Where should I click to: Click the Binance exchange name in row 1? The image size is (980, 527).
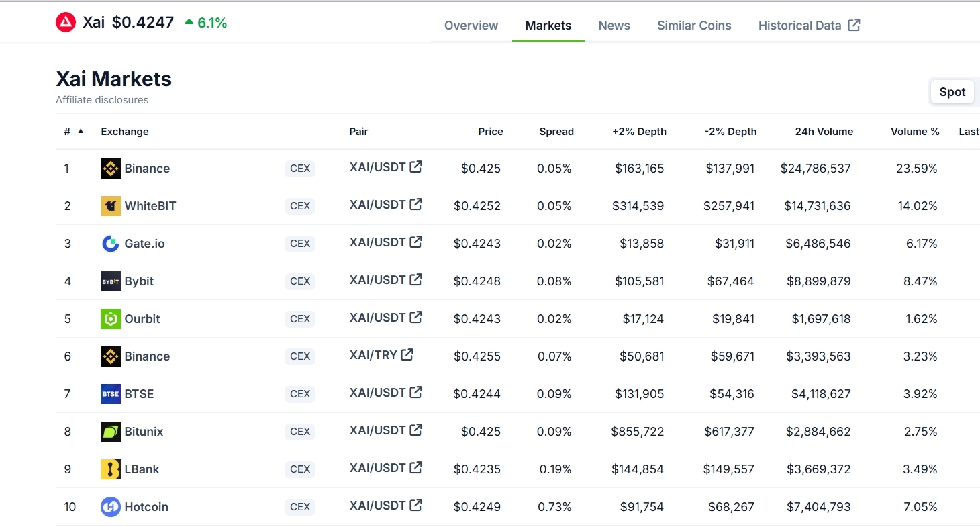pyautogui.click(x=147, y=169)
